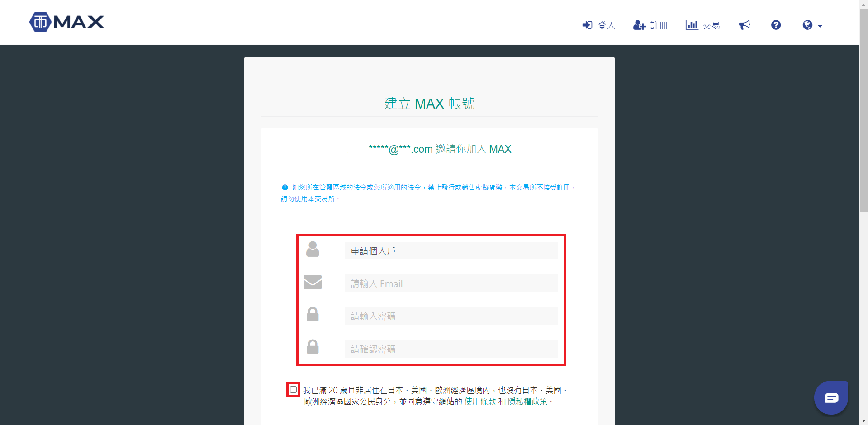Viewport: 868px width, 425px height.
Task: Click the scrollbar down arrow
Action: 863,421
